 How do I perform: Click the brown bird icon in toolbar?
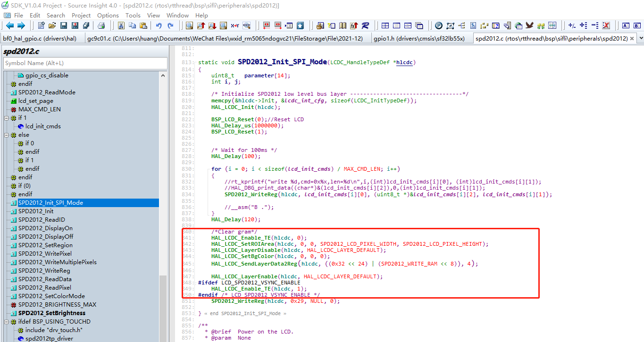529,25
